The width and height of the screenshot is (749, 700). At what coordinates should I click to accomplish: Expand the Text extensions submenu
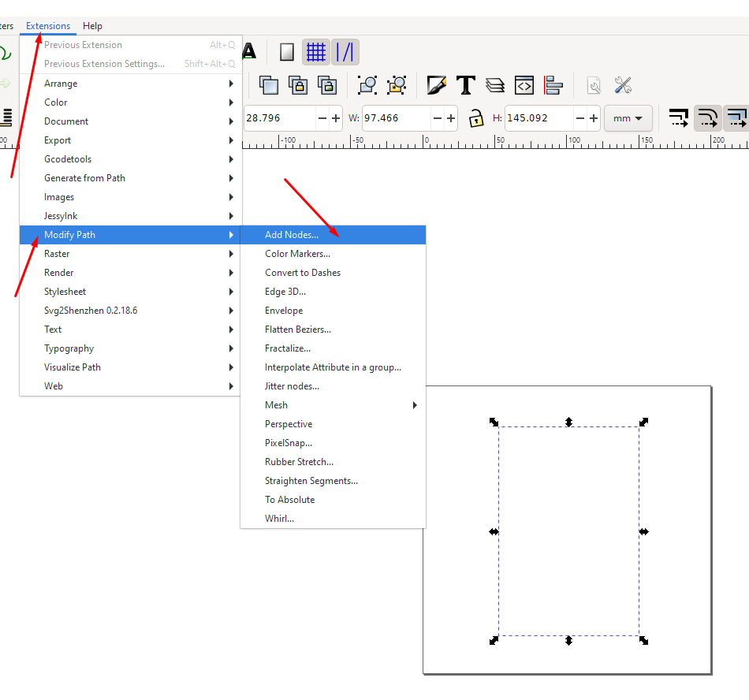click(x=130, y=330)
